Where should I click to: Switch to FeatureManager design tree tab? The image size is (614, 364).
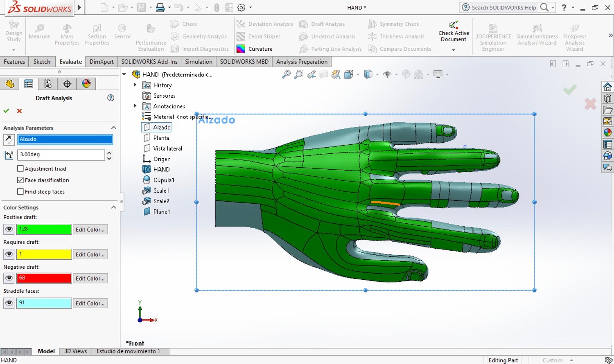tap(10, 84)
